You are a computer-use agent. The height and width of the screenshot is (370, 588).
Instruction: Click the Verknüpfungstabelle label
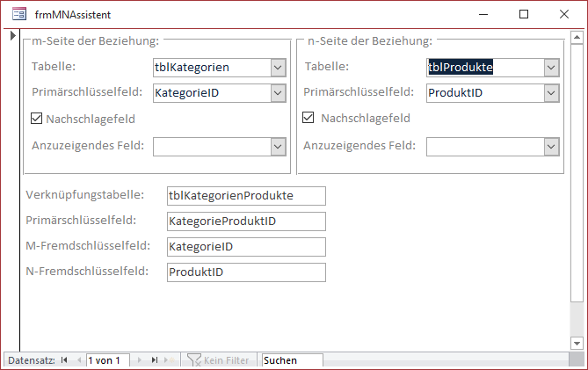[x=85, y=195]
